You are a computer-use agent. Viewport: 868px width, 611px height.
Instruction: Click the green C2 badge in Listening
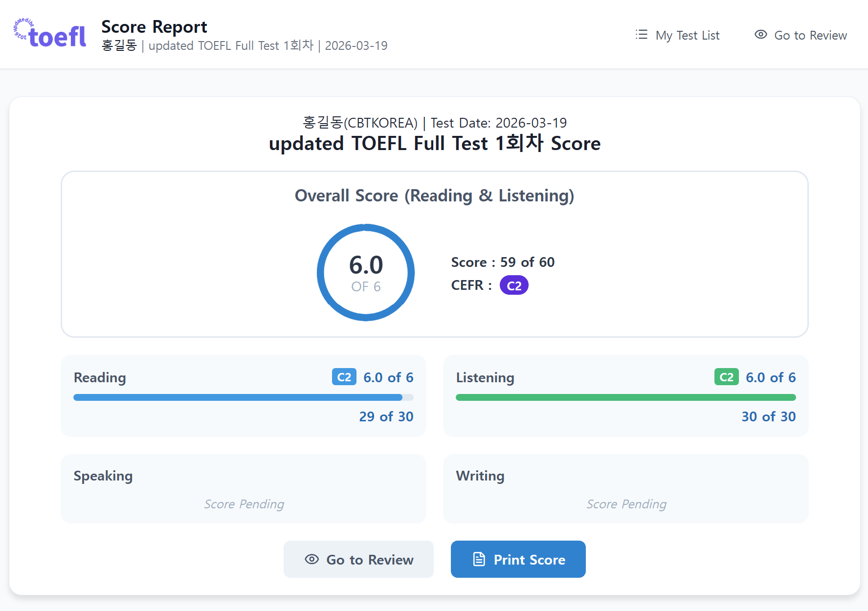point(726,377)
